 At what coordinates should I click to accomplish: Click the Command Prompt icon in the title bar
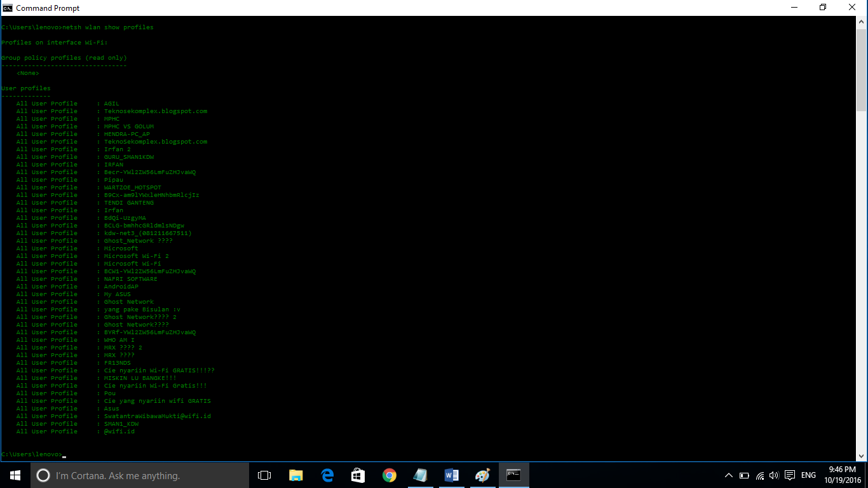click(x=8, y=7)
